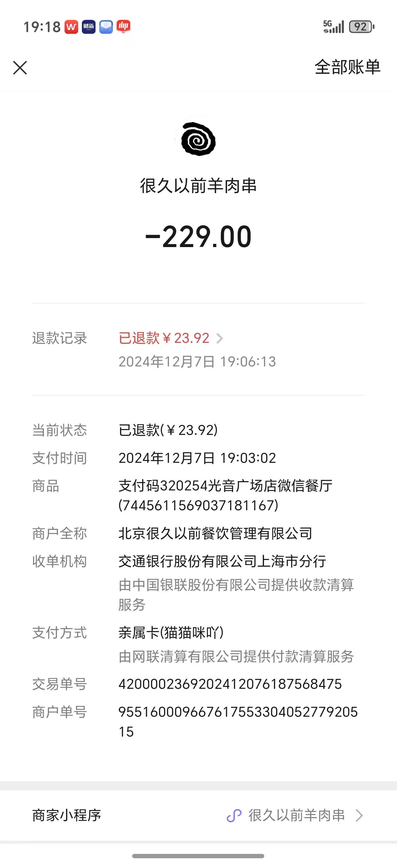
Task: Tap the bottom home gesture bar
Action: point(198,856)
